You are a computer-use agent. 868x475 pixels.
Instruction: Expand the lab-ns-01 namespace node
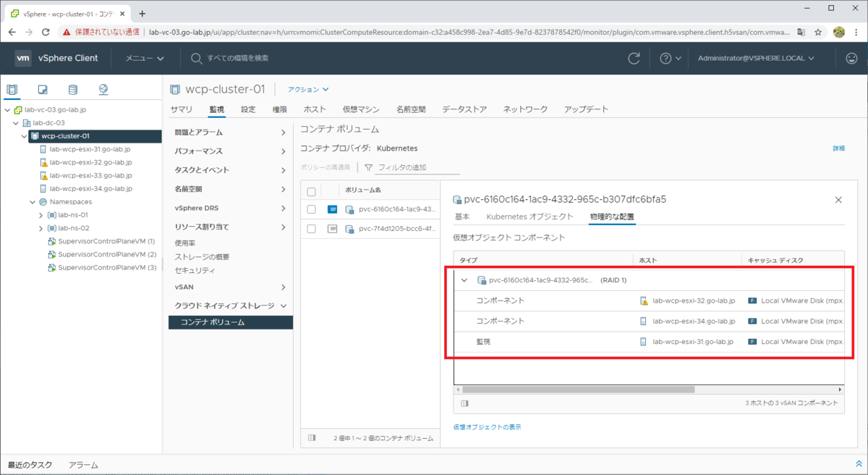[41, 215]
